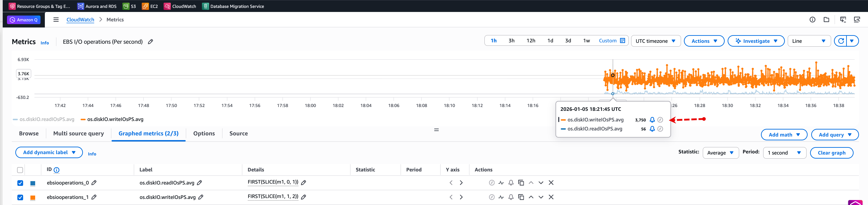
Task: Toggle os.diskIO.writeIOsPS.avg legend entry
Action: tap(112, 119)
